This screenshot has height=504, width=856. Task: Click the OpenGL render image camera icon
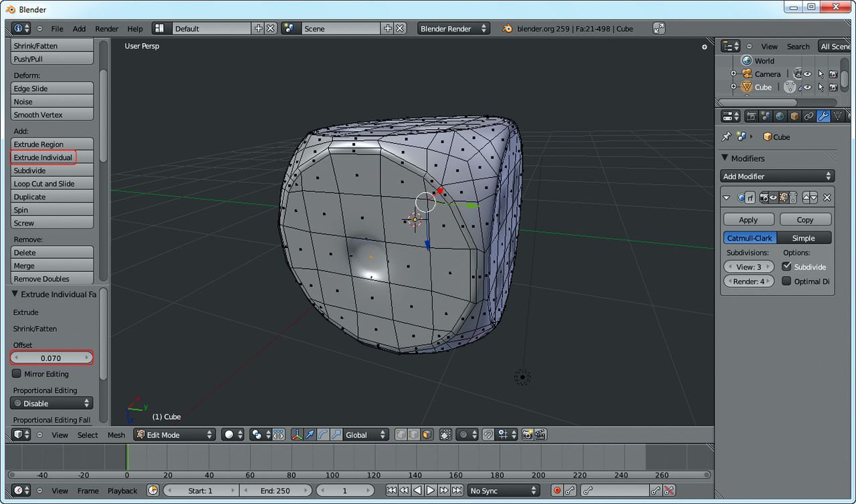tap(527, 434)
